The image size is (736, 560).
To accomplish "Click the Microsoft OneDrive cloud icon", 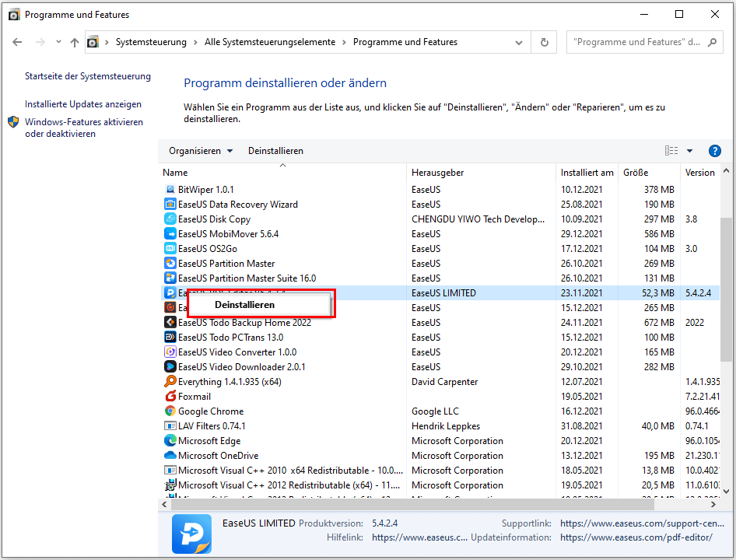I will pos(170,456).
